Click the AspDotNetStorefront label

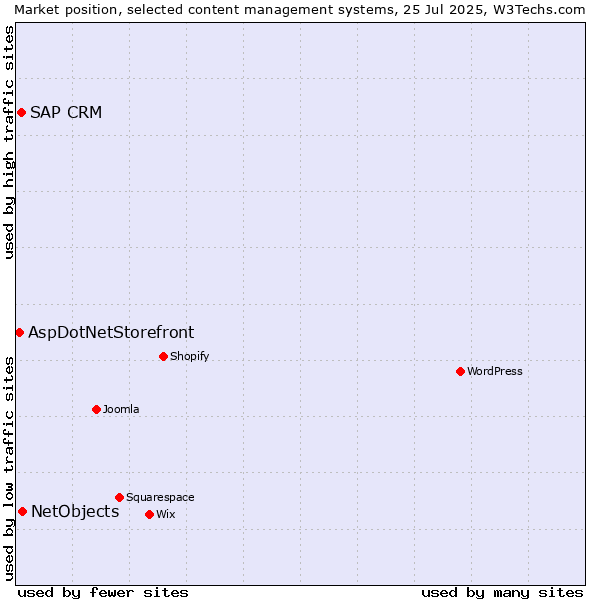coord(111,333)
